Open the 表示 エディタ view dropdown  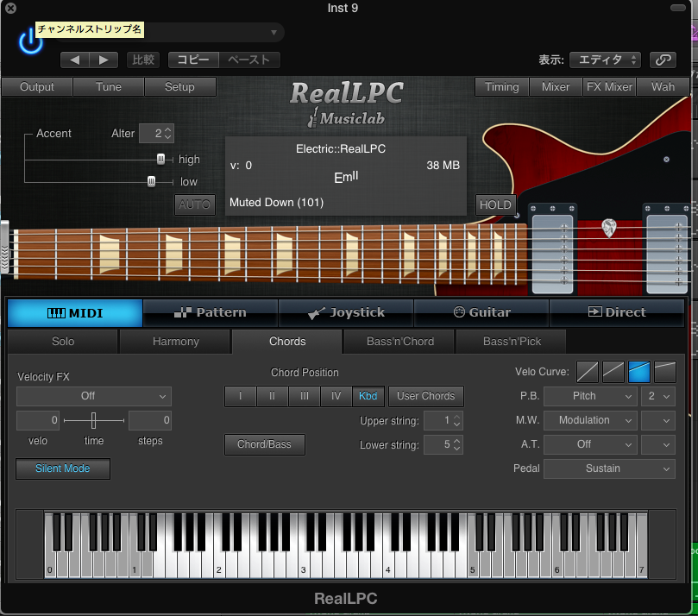(x=605, y=60)
